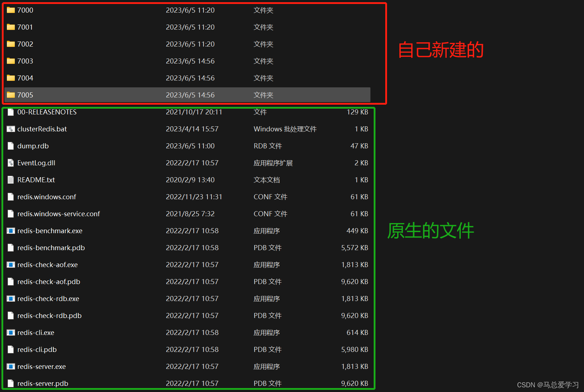Viewport: 584px width, 392px height.
Task: Select the file name redis-cli.pdb
Action: pyautogui.click(x=37, y=349)
